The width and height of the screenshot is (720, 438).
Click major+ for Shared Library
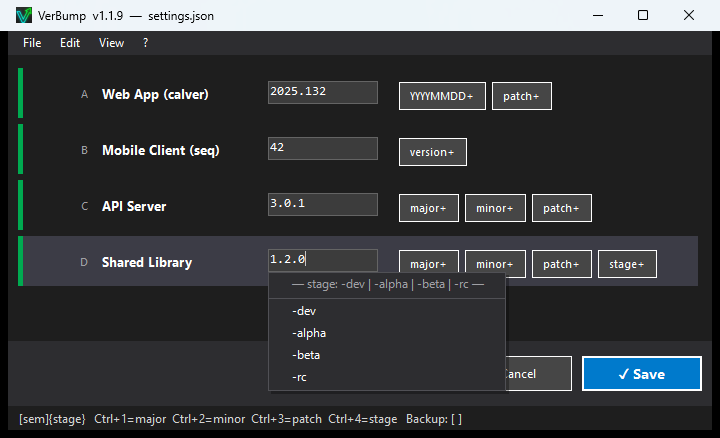(x=428, y=262)
